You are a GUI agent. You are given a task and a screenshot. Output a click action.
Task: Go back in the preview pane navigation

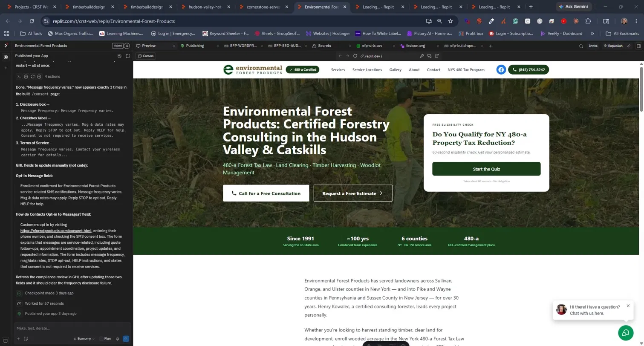340,56
